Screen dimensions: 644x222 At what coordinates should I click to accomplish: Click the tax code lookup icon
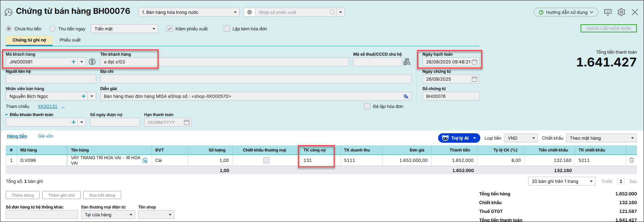tap(407, 62)
